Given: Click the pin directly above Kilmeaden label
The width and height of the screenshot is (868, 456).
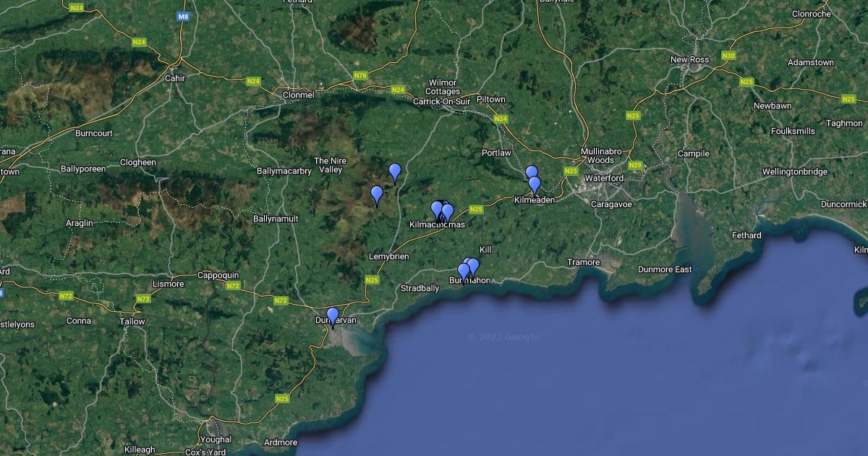Looking at the screenshot, I should coord(535,185).
